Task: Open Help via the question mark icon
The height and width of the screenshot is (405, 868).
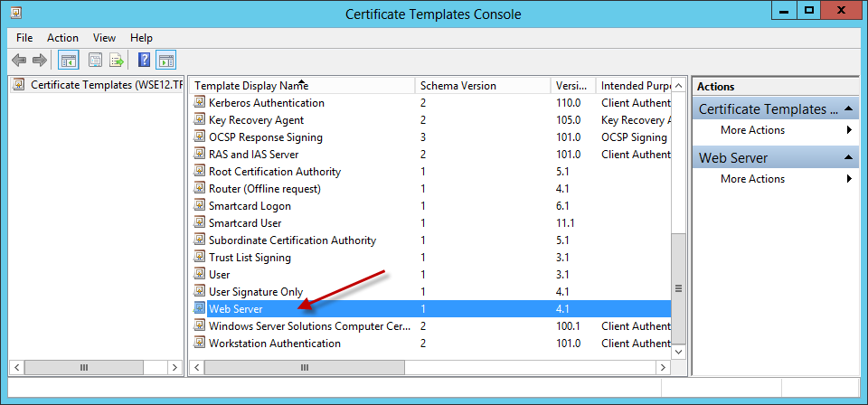Action: pyautogui.click(x=144, y=61)
